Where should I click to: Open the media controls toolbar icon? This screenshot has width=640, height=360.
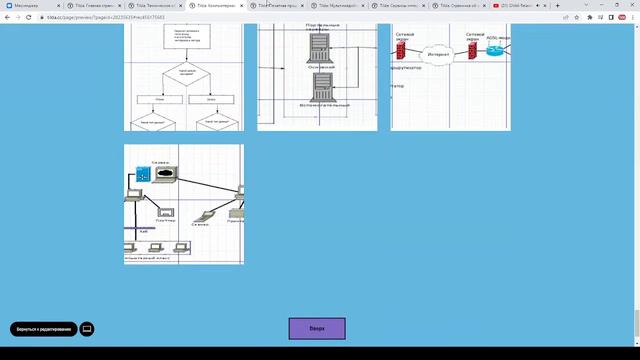[x=600, y=18]
